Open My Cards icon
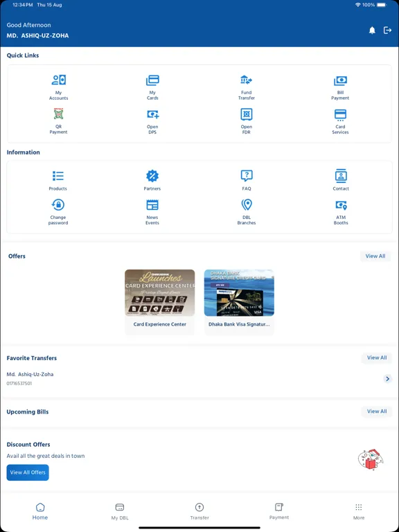The image size is (399, 532). pyautogui.click(x=152, y=80)
